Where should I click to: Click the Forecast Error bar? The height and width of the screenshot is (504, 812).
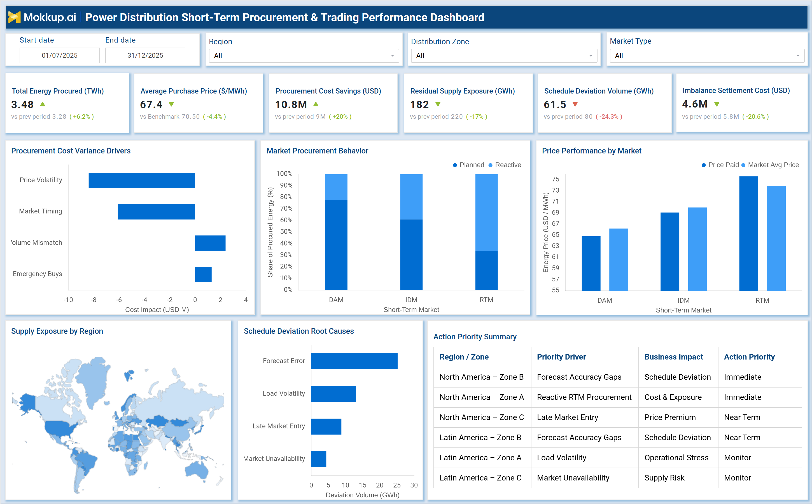(x=354, y=361)
